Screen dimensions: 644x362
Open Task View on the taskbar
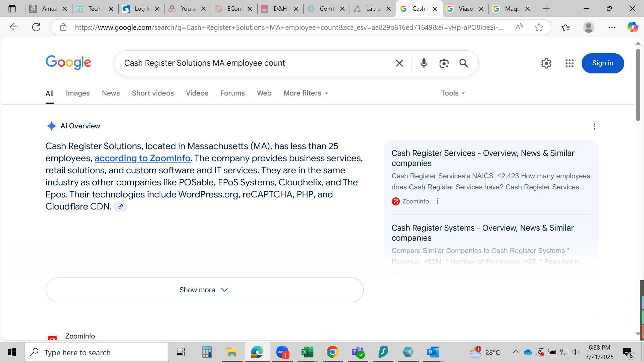[x=181, y=352]
